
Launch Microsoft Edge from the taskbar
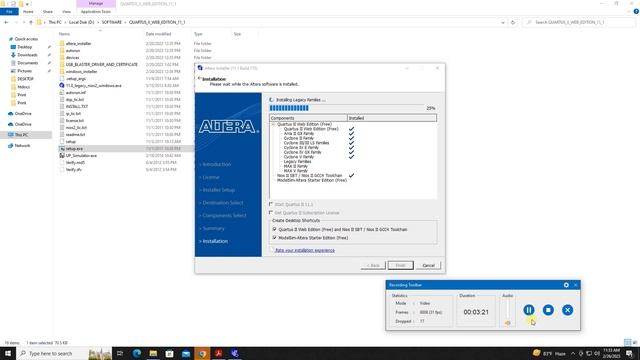pyautogui.click(x=136, y=353)
